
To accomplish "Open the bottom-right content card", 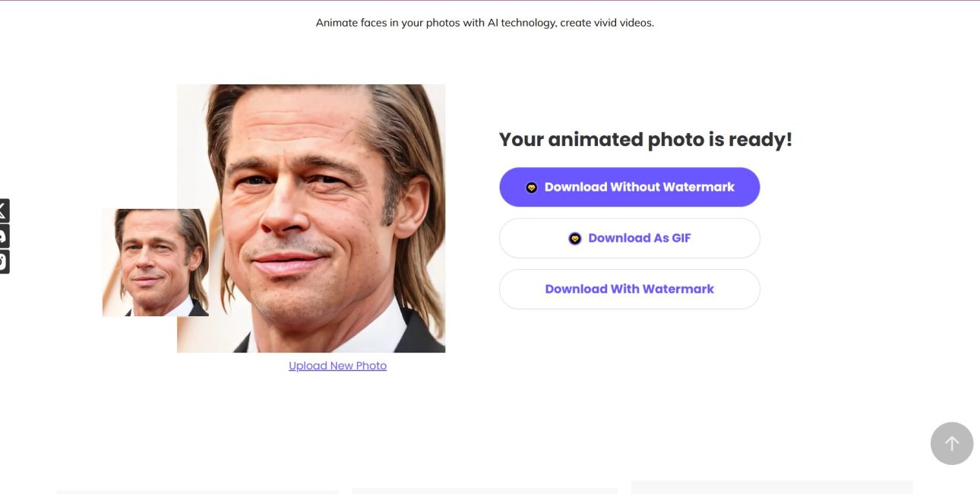I will [772, 486].
